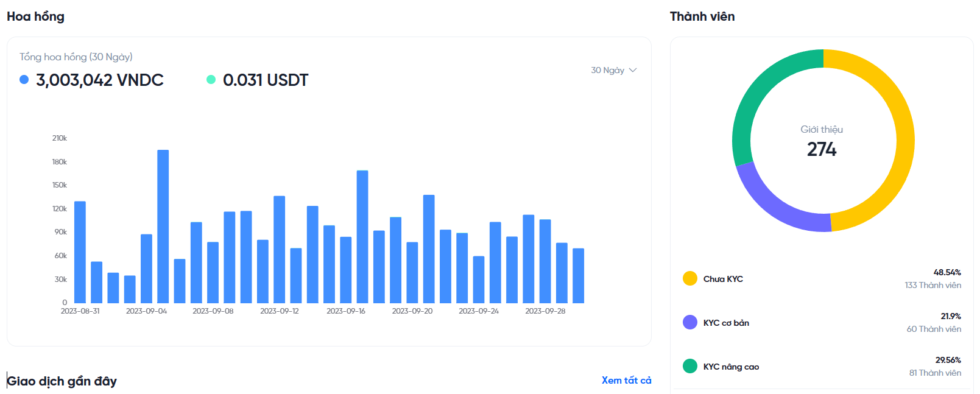Click the Chưa KYC legend label
This screenshot has height=394, width=980.
coord(723,279)
